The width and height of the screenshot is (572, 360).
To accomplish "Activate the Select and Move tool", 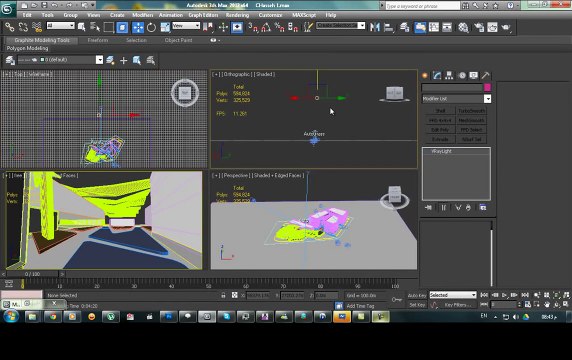I will (x=138, y=27).
